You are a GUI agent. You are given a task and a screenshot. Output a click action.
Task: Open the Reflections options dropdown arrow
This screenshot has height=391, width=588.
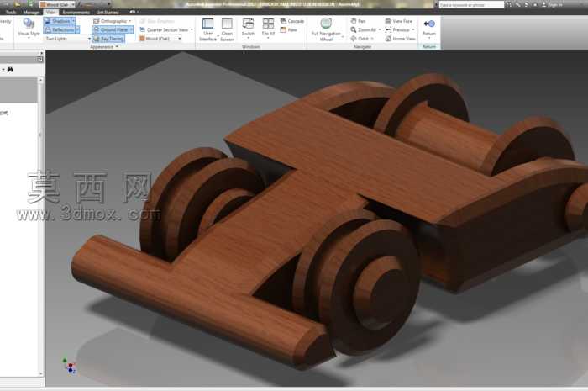click(x=77, y=29)
